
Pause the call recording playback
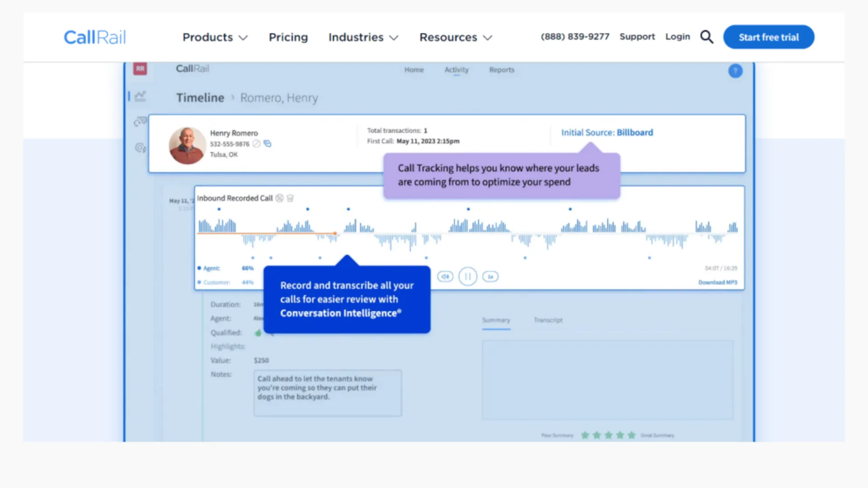pyautogui.click(x=467, y=277)
